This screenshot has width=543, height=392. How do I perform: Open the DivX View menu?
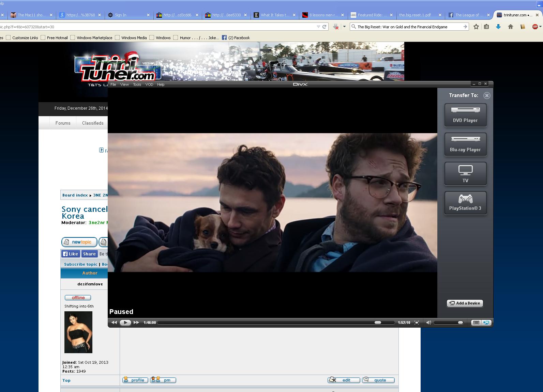point(124,84)
